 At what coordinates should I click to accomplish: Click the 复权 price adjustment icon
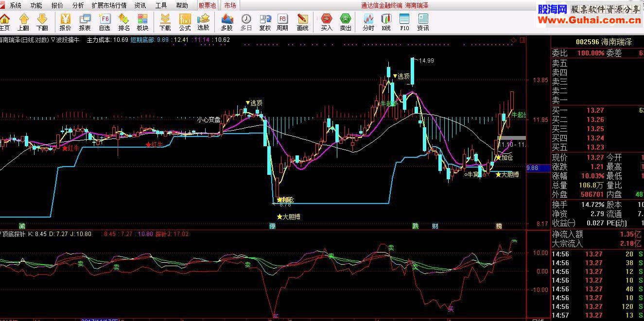coord(265,22)
